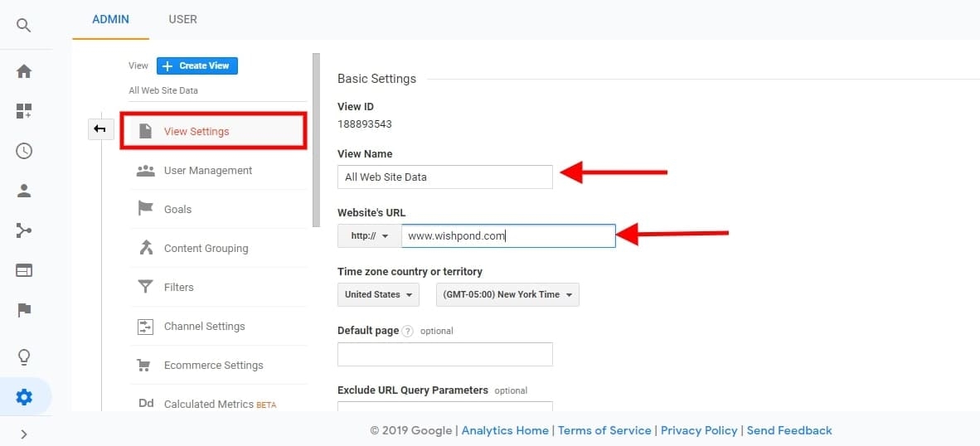The width and height of the screenshot is (980, 446).
Task: Click the View Name input field
Action: [444, 177]
